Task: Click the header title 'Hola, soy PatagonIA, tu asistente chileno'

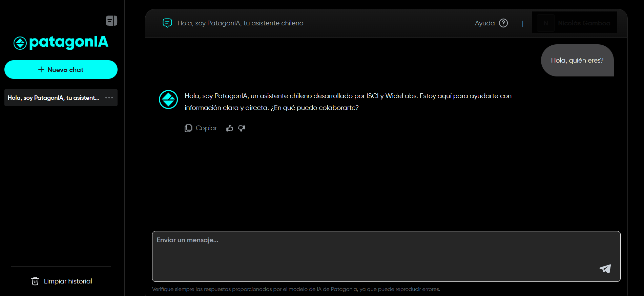Action: pyautogui.click(x=240, y=23)
